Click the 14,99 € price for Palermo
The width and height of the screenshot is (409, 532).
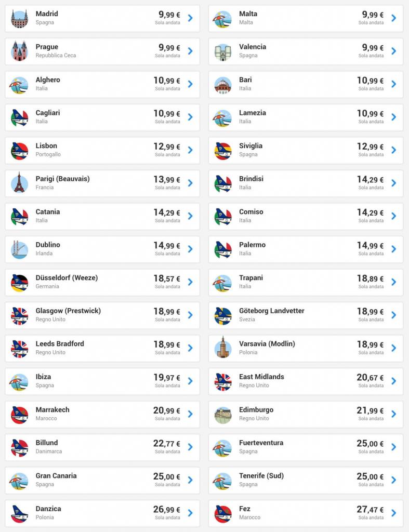(370, 246)
